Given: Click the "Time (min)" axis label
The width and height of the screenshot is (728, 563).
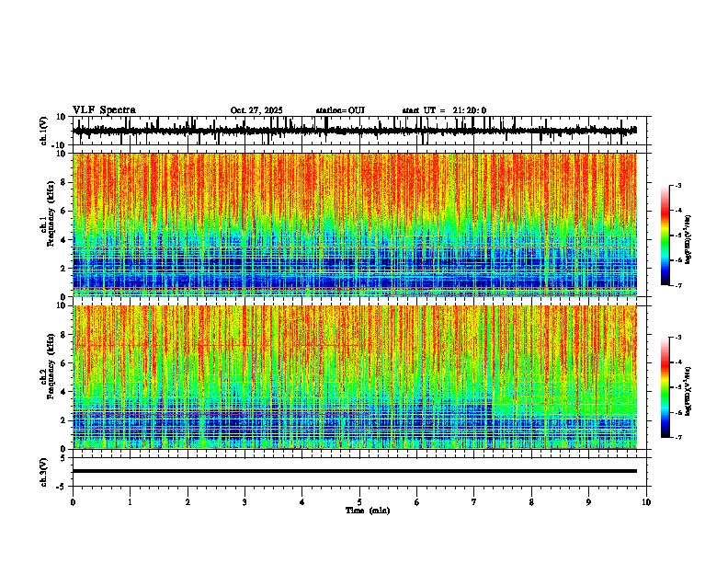Looking at the screenshot, I should [x=368, y=511].
